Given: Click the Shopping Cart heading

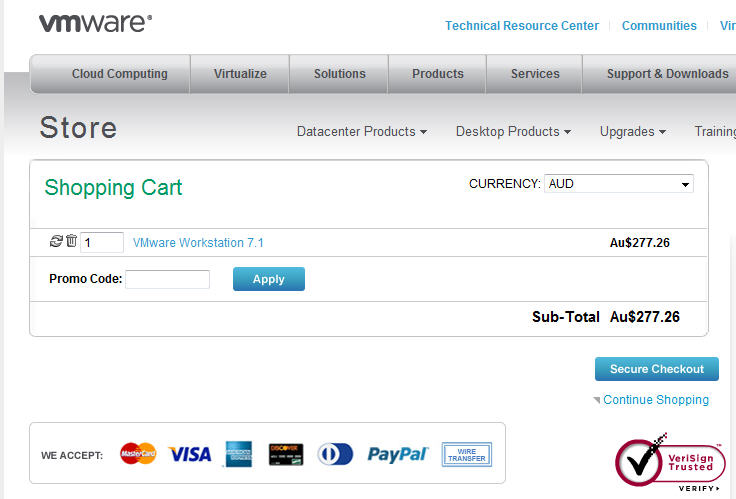Looking at the screenshot, I should coord(113,187).
